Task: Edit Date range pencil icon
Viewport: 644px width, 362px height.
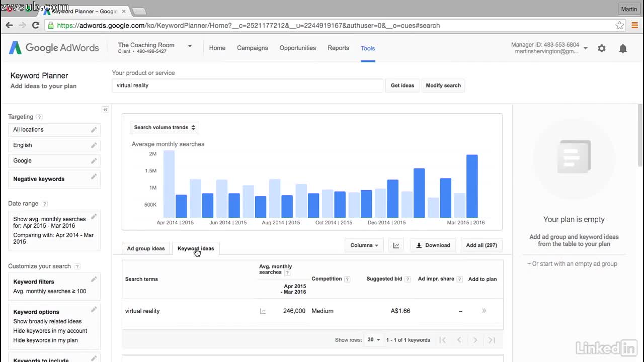Action: (x=94, y=217)
